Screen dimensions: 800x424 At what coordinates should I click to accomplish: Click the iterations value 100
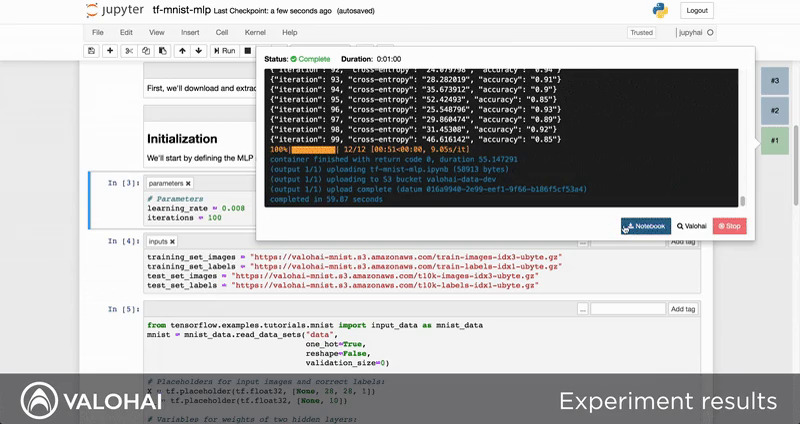(x=214, y=217)
